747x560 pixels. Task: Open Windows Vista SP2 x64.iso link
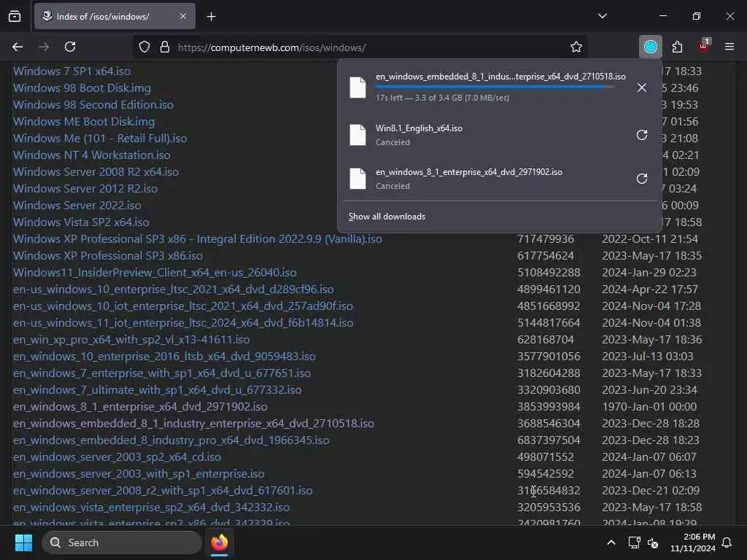pos(81,222)
